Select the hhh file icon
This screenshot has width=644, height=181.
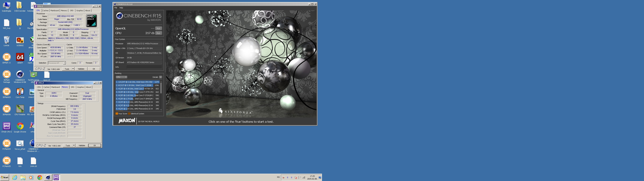tap(20, 162)
